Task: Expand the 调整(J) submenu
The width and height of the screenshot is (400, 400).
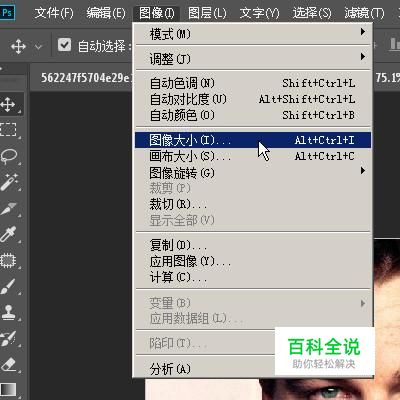Action: coord(253,58)
